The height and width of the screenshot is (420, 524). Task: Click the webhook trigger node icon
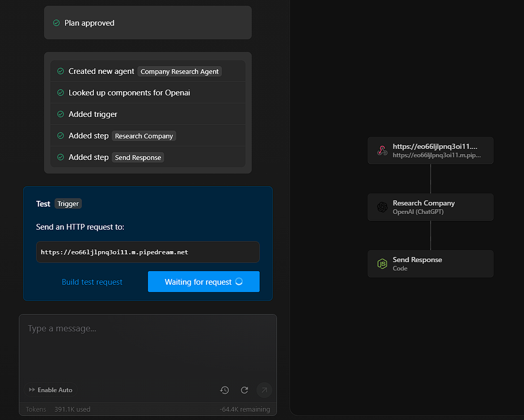pos(382,150)
